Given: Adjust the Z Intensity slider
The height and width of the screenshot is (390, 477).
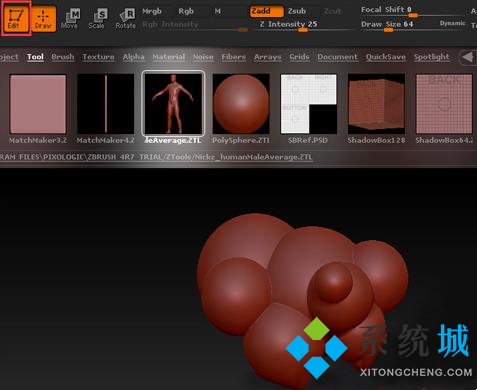Looking at the screenshot, I should point(304,25).
